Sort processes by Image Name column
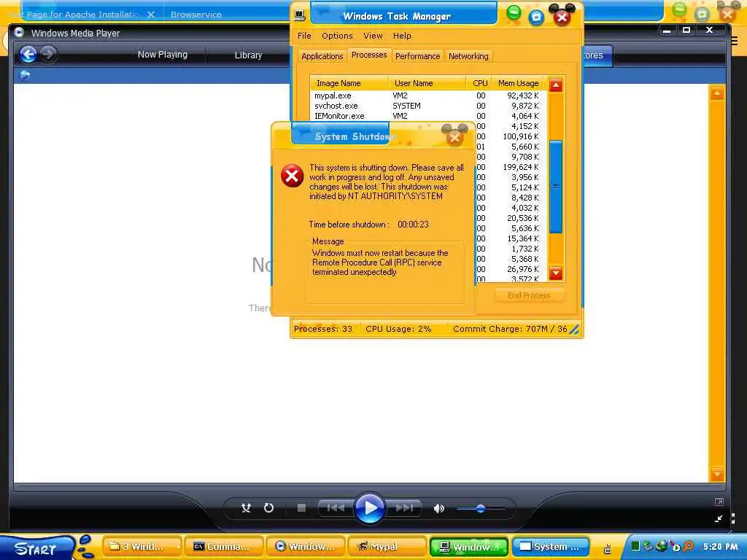This screenshot has height=560, width=747. click(x=349, y=83)
